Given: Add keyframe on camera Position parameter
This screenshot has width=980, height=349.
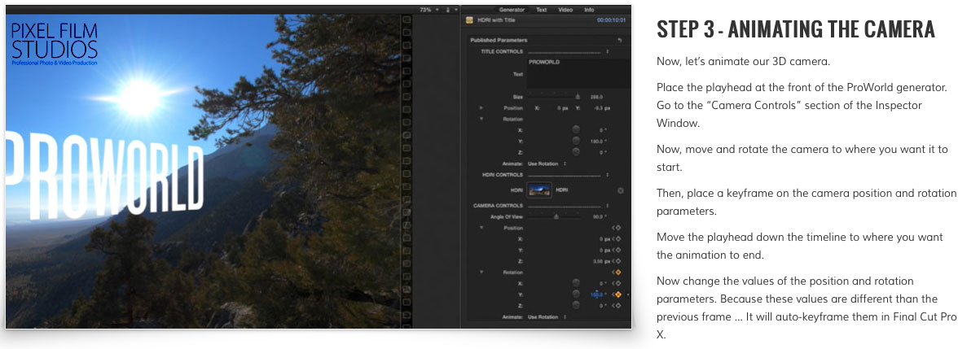Looking at the screenshot, I should tap(617, 228).
